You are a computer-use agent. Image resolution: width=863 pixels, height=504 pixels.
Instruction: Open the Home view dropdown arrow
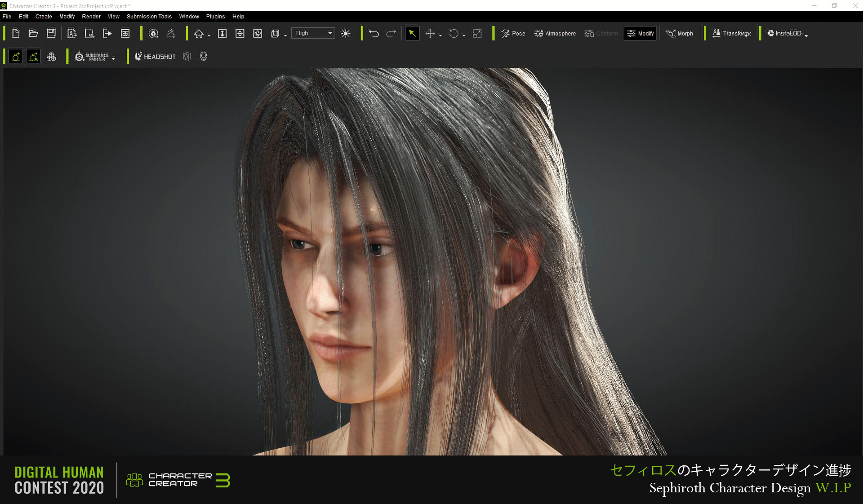209,35
